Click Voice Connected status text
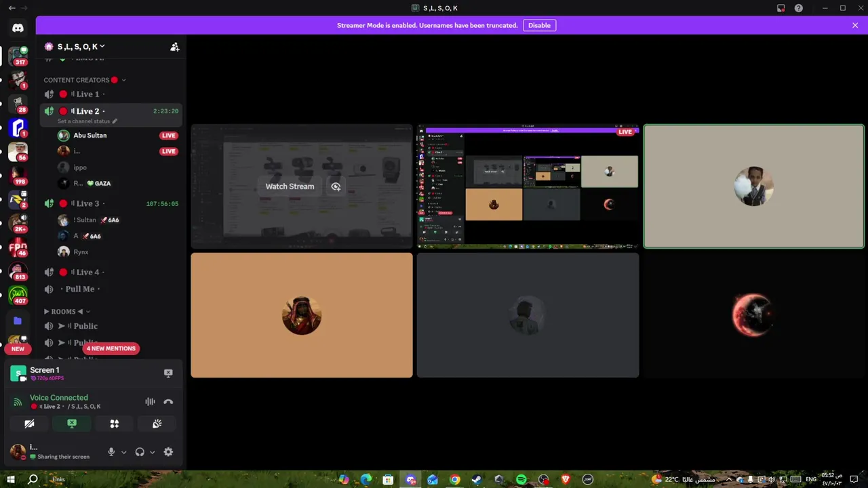The image size is (868, 488). 59,398
